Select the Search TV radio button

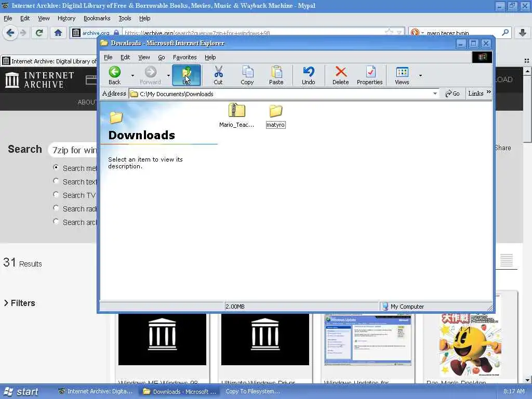56,194
